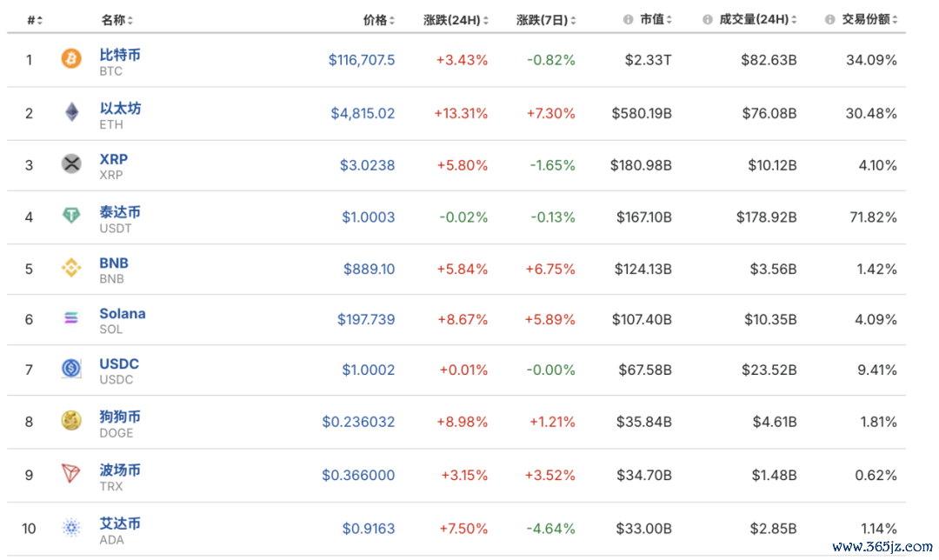Sort by 涨跌(7日) column header

point(546,20)
